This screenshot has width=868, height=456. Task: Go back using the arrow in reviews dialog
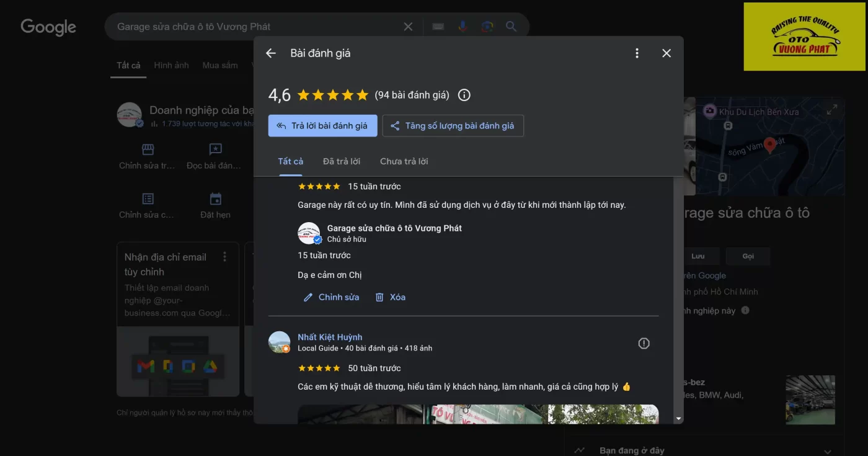(x=271, y=53)
